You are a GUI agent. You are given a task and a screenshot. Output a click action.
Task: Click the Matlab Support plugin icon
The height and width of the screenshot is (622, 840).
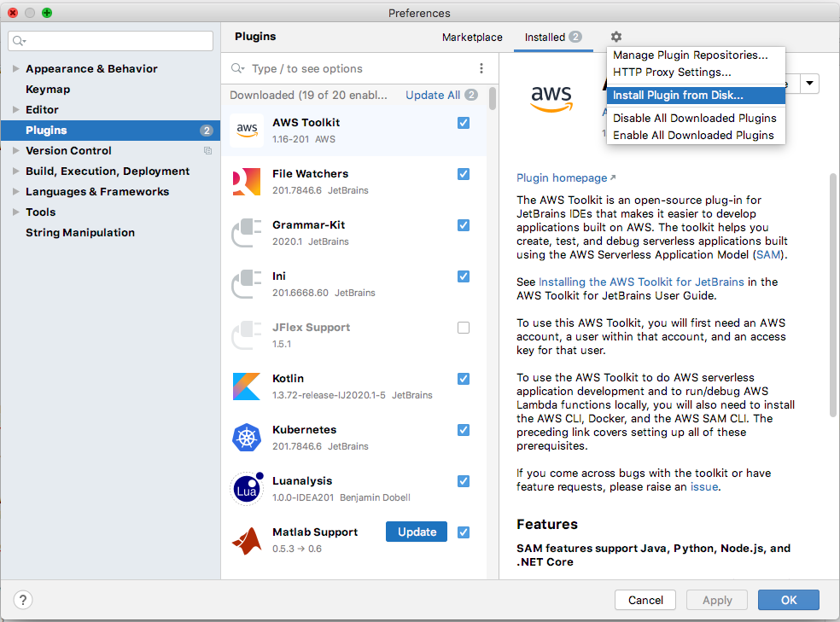[246, 540]
